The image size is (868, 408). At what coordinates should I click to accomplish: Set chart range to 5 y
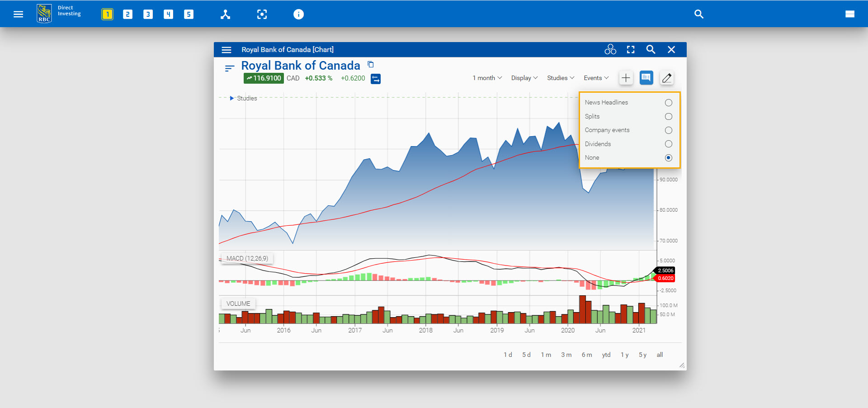[x=642, y=355]
